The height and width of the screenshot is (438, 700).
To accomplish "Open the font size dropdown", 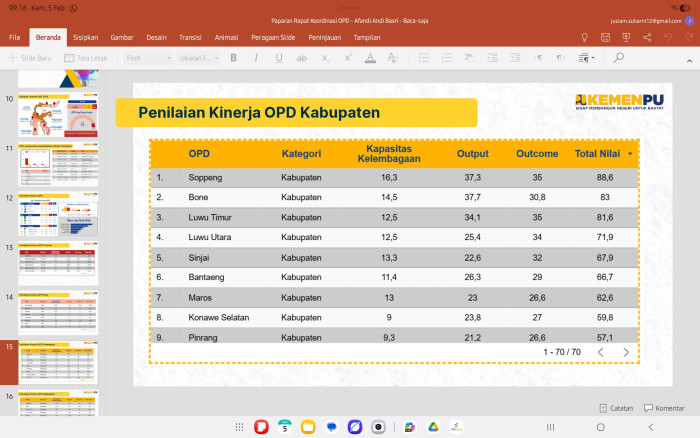I will [x=197, y=58].
